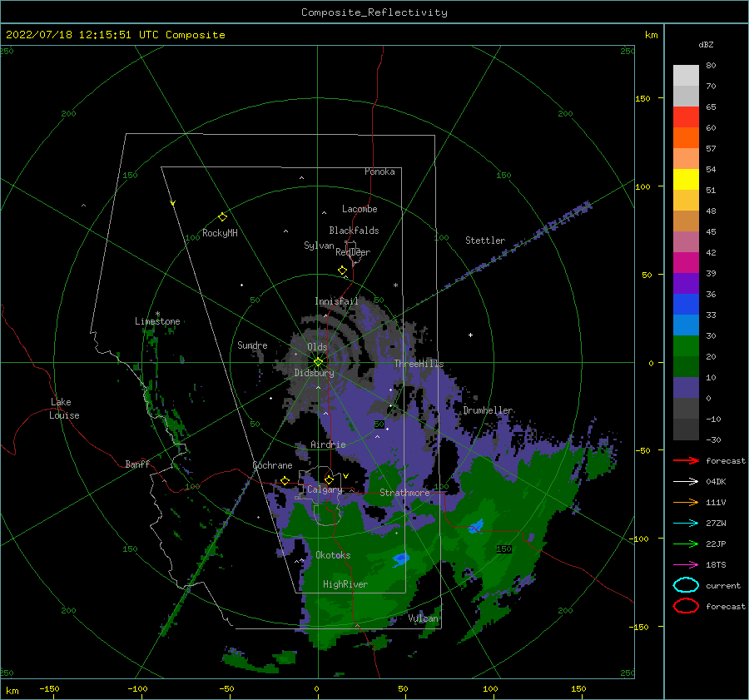Select the RedDeer city label
This screenshot has height=700, width=749.
(353, 252)
